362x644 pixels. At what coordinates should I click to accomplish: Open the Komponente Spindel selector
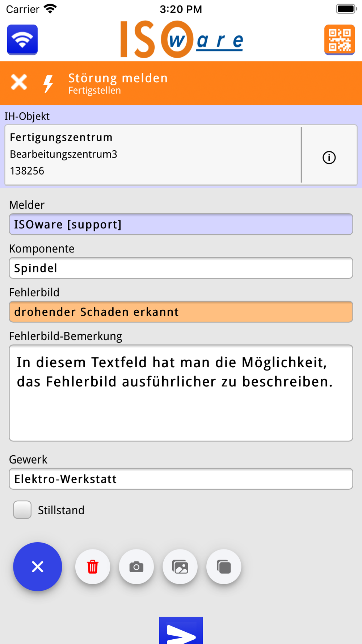181,268
